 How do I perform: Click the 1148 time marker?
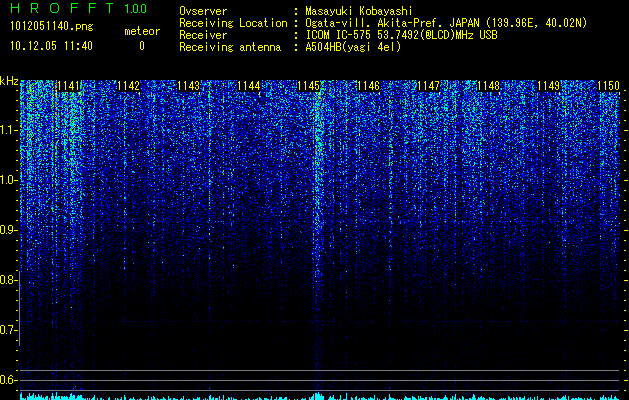pos(489,86)
